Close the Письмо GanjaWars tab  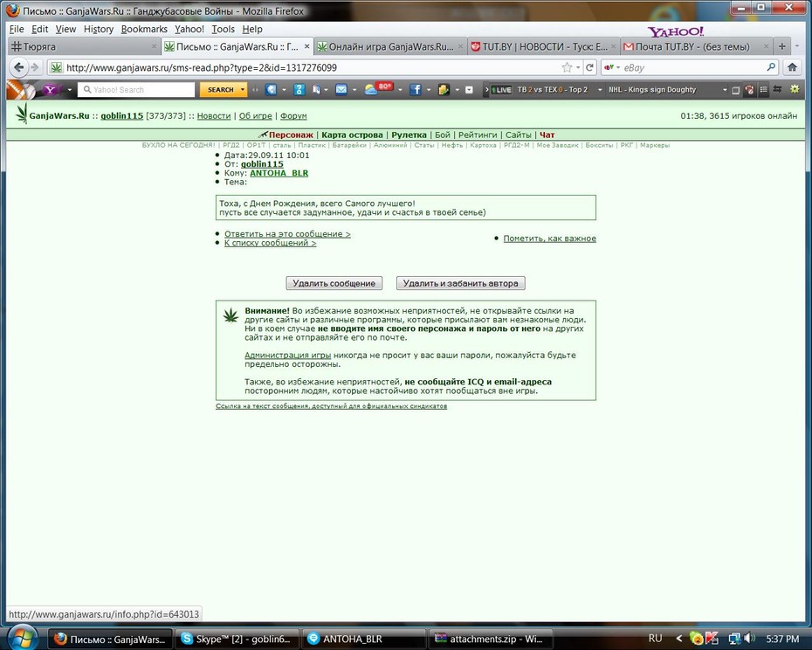pos(306,46)
